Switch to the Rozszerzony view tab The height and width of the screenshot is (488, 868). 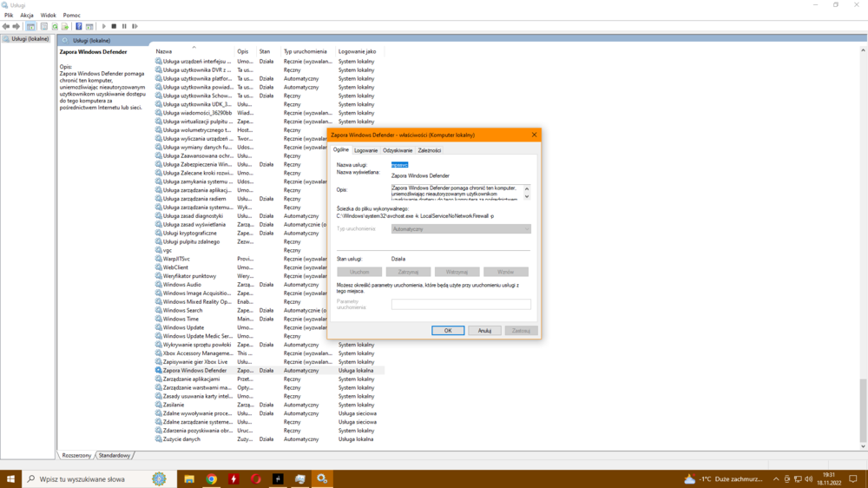(76, 455)
